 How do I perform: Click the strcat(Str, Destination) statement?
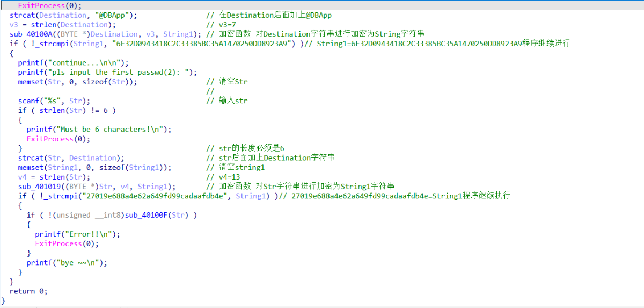[71, 158]
